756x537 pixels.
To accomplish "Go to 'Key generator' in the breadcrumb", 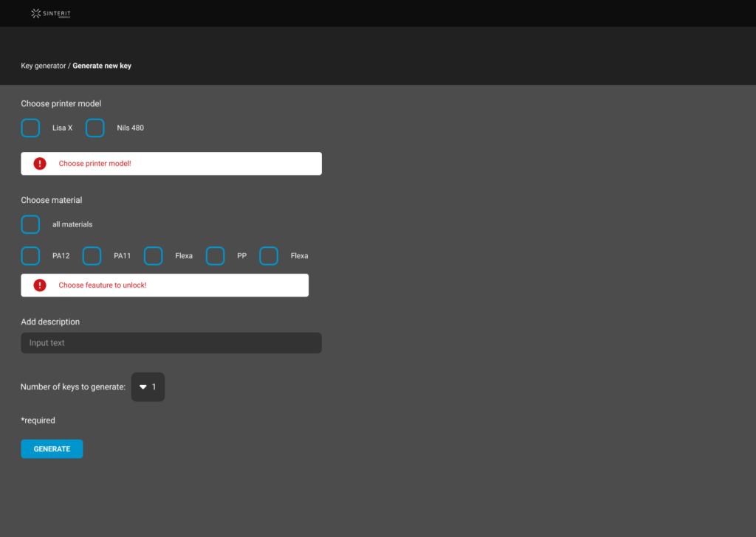I will (44, 66).
